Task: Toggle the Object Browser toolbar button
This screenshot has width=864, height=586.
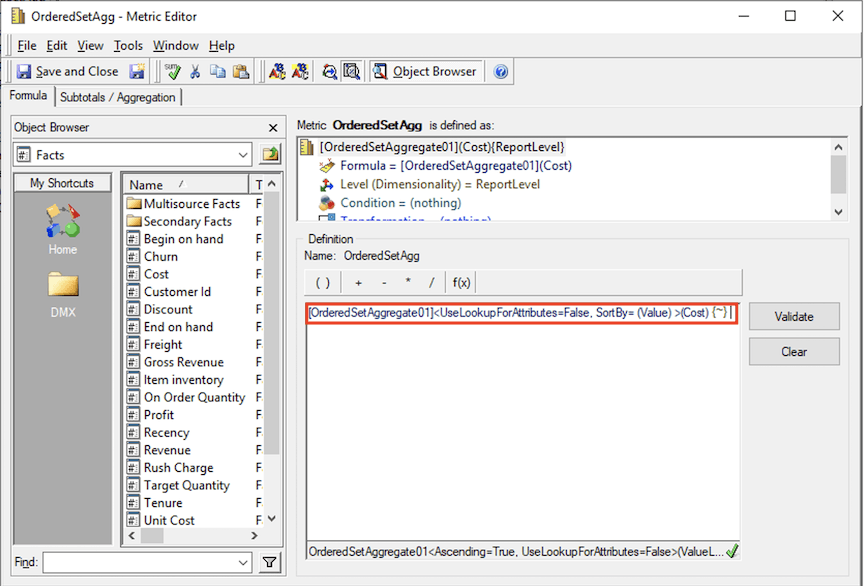Action: tap(426, 72)
